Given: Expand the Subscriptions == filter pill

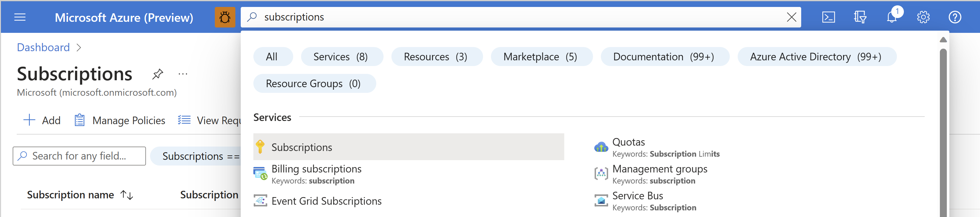Looking at the screenshot, I should 196,156.
